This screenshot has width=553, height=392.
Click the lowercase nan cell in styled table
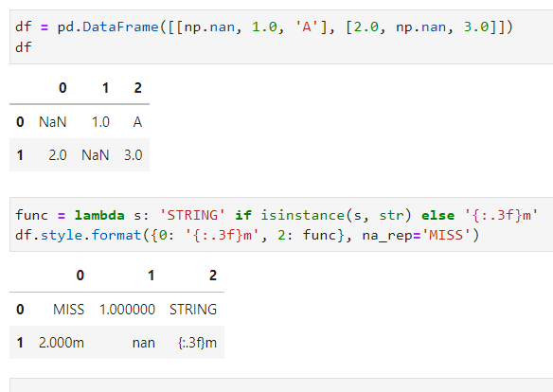click(x=143, y=343)
